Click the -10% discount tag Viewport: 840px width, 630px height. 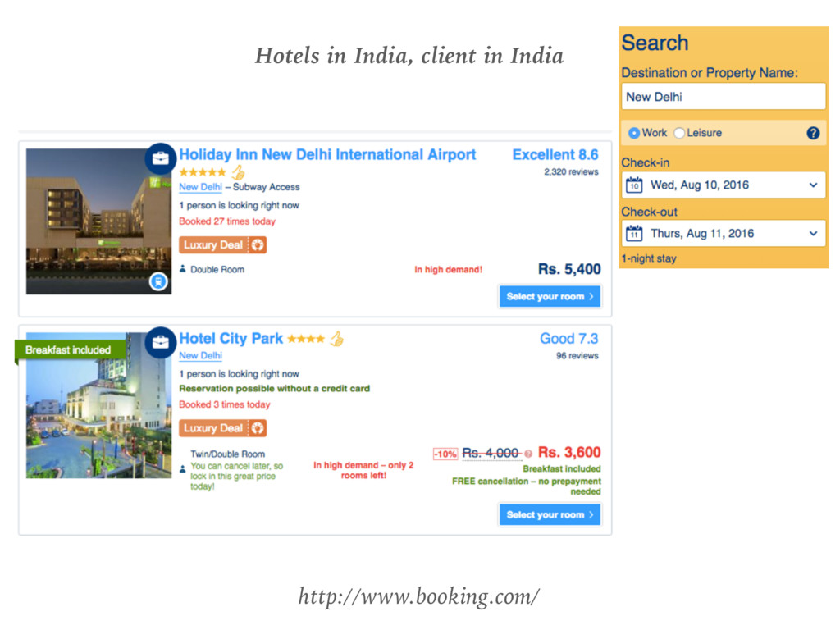click(x=445, y=454)
